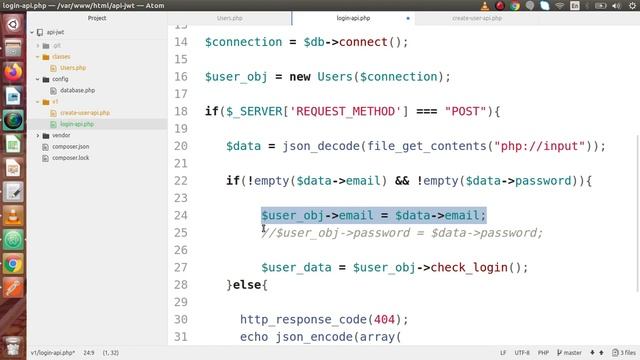Open LibreOffice Calc in the dock
Image resolution: width=640 pixels, height=360 pixels.
click(13, 144)
